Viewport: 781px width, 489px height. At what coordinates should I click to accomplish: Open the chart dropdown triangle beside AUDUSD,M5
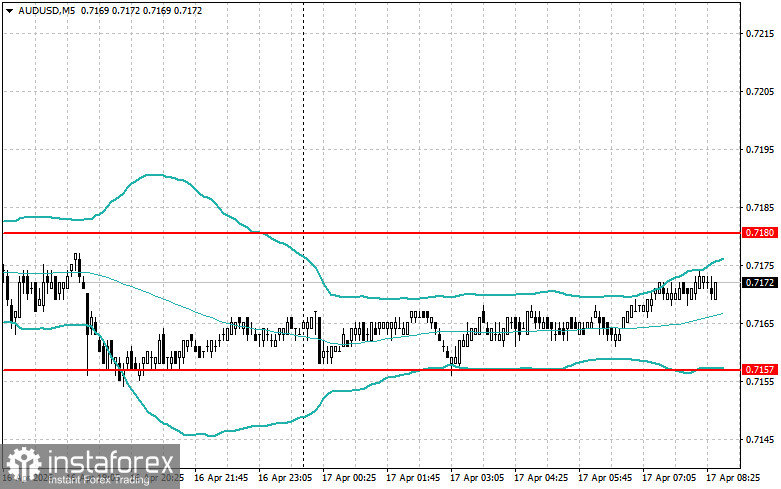click(9, 10)
